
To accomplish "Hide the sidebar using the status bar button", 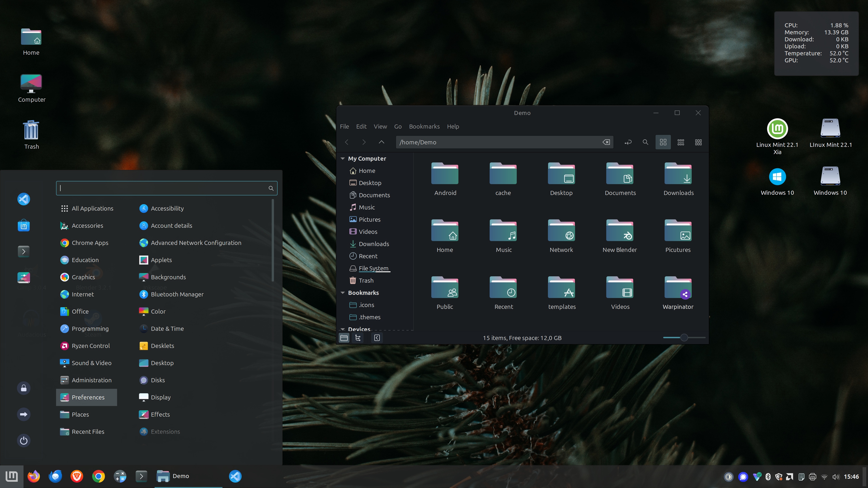I will pyautogui.click(x=377, y=338).
